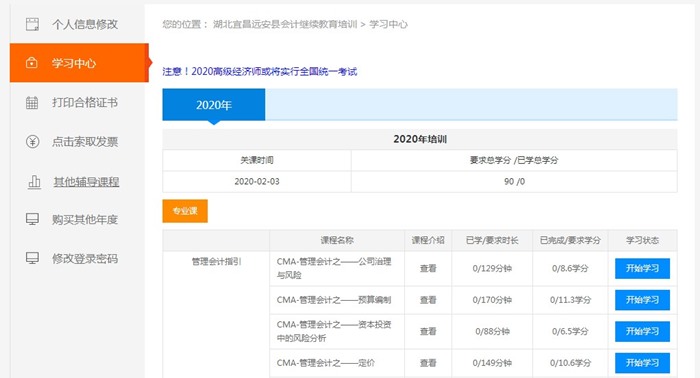700x378 pixels.
Task: Open 修改登录密码 menu item
Action: point(85,258)
